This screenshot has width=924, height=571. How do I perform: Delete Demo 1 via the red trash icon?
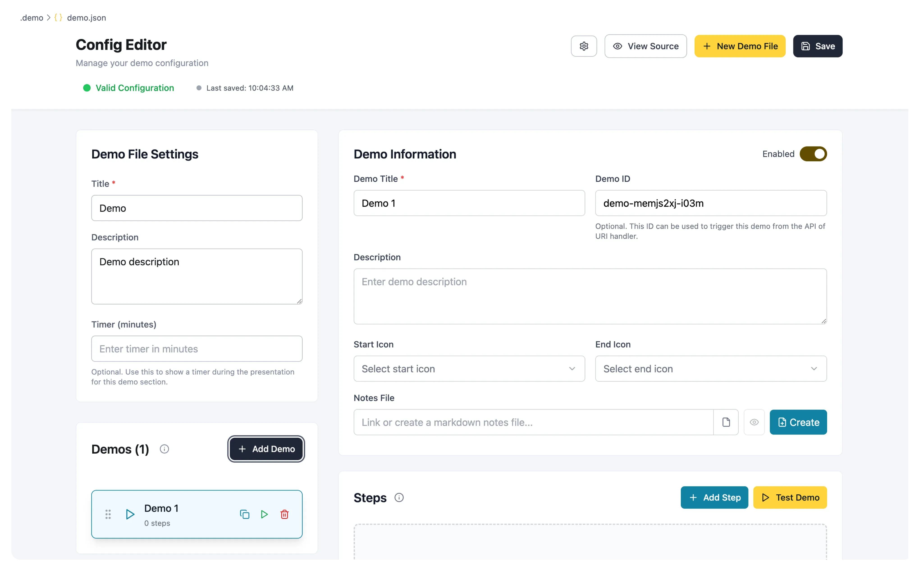click(x=284, y=514)
